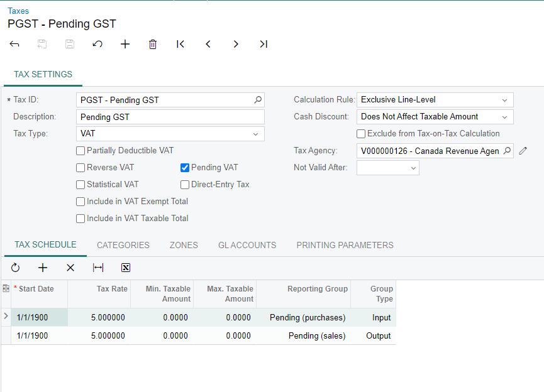This screenshot has height=392, width=544.
Task: Select the Pending (sales) cell
Action: (x=303, y=335)
